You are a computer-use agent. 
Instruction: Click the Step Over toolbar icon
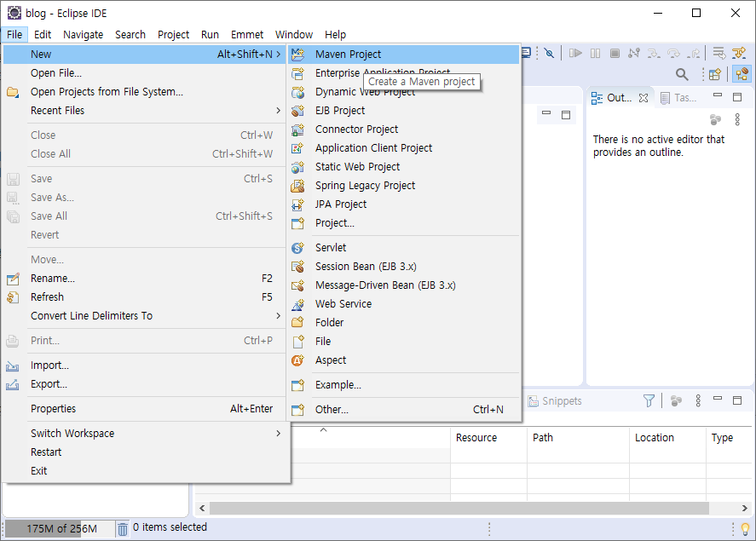[x=673, y=53]
